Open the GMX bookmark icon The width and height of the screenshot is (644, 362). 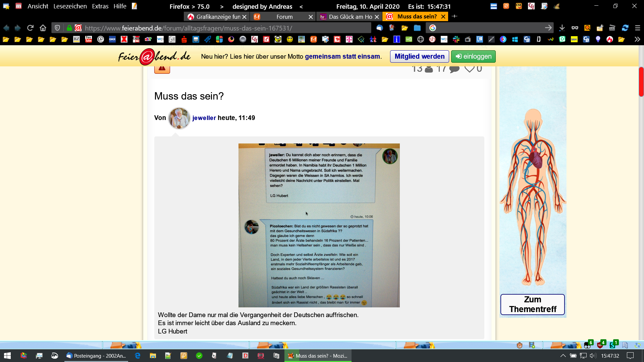[x=112, y=39]
